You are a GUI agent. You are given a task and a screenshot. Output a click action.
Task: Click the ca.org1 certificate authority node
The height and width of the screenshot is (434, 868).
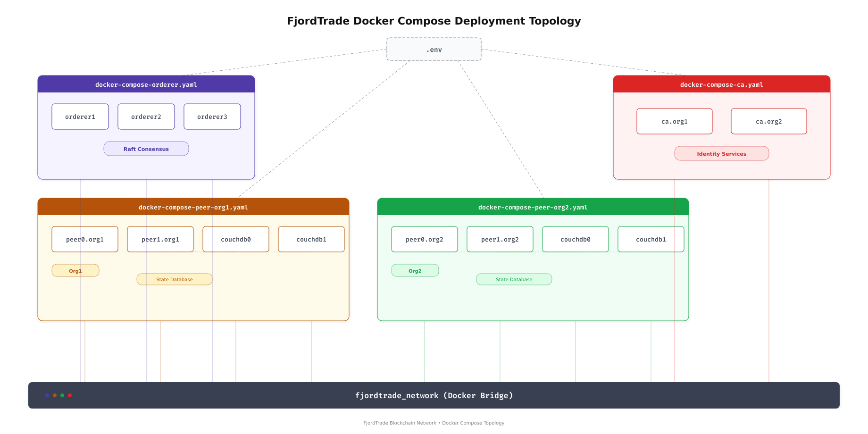point(674,121)
